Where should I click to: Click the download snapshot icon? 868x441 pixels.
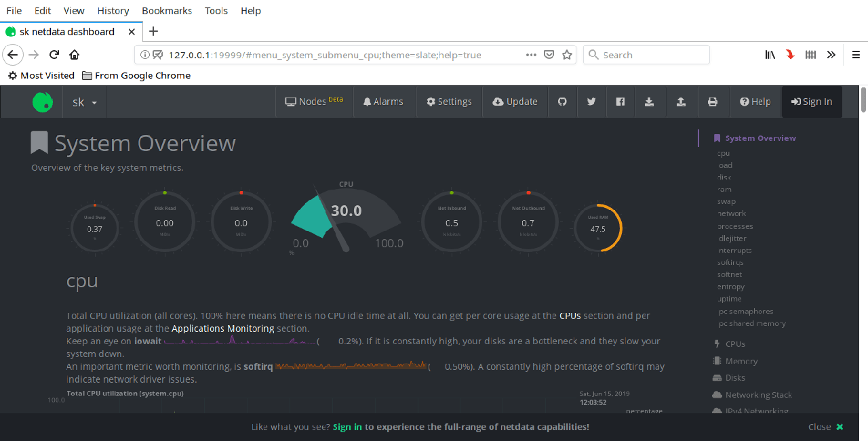649,102
